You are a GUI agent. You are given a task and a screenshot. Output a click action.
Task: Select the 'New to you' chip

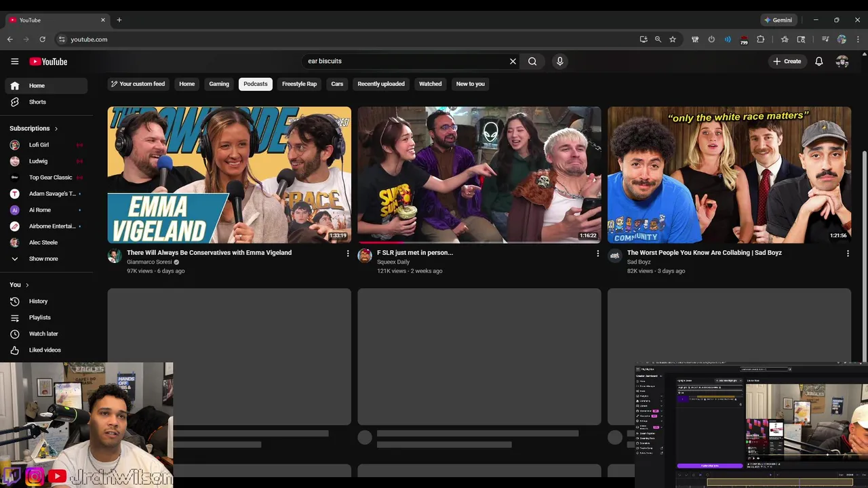tap(471, 84)
